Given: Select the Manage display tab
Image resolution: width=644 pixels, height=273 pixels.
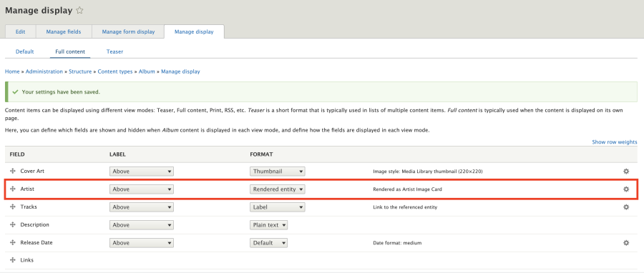Looking at the screenshot, I should pos(194,31).
